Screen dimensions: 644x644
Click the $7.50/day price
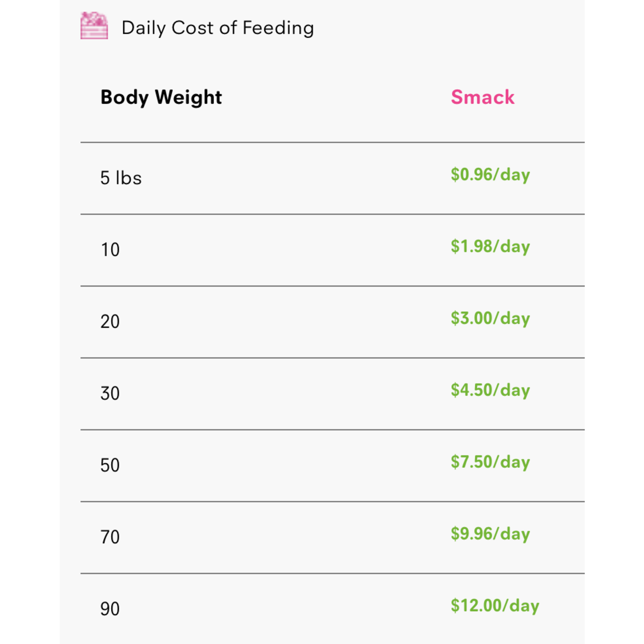click(490, 462)
